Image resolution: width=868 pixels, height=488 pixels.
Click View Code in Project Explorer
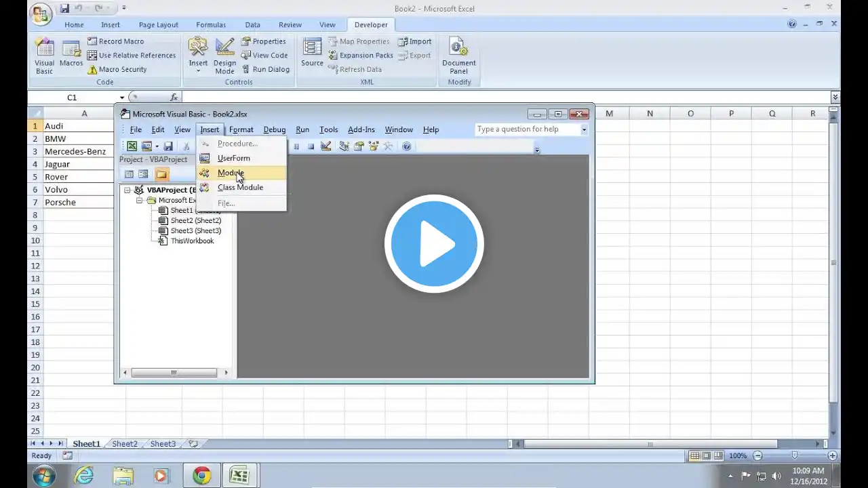click(129, 174)
